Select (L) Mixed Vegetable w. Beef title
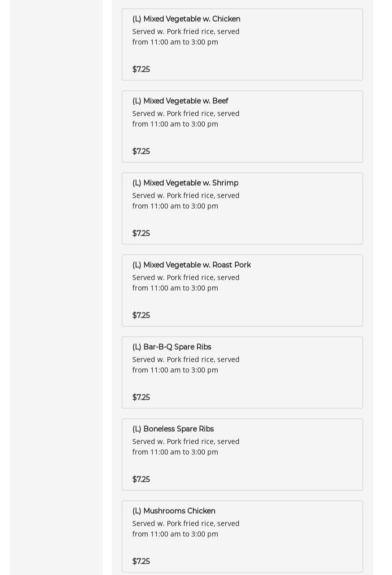Viewport: 392px width, 575px height. click(180, 101)
